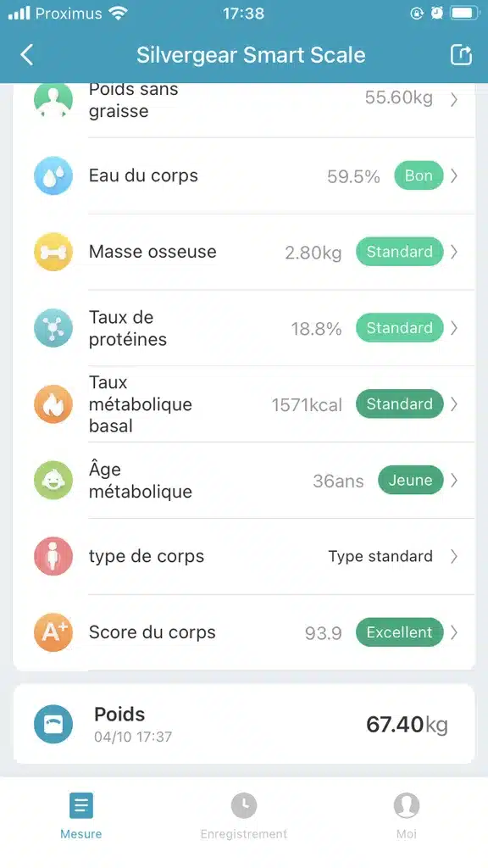Select the Mesure tab
This screenshot has height=868, width=488.
pyautogui.click(x=81, y=816)
